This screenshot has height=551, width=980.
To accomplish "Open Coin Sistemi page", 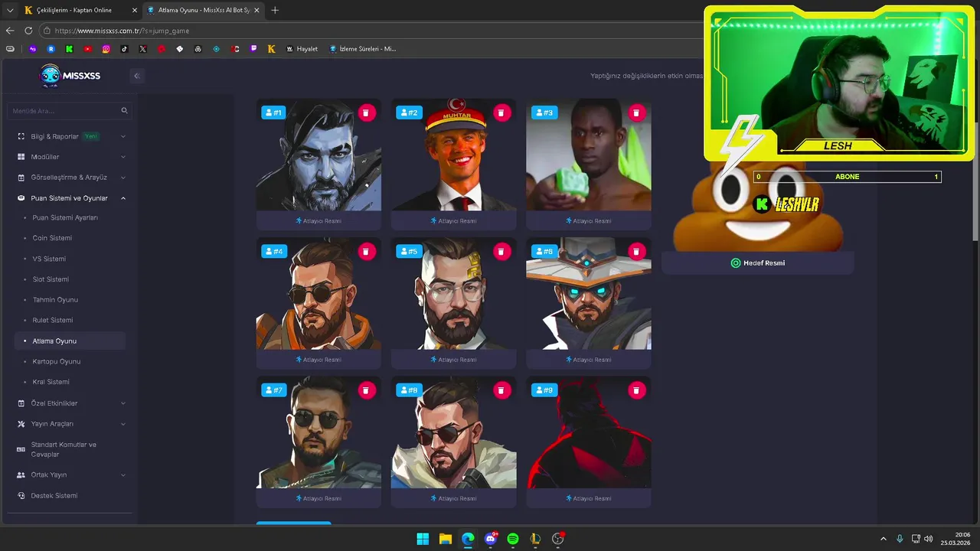I will pyautogui.click(x=52, y=238).
